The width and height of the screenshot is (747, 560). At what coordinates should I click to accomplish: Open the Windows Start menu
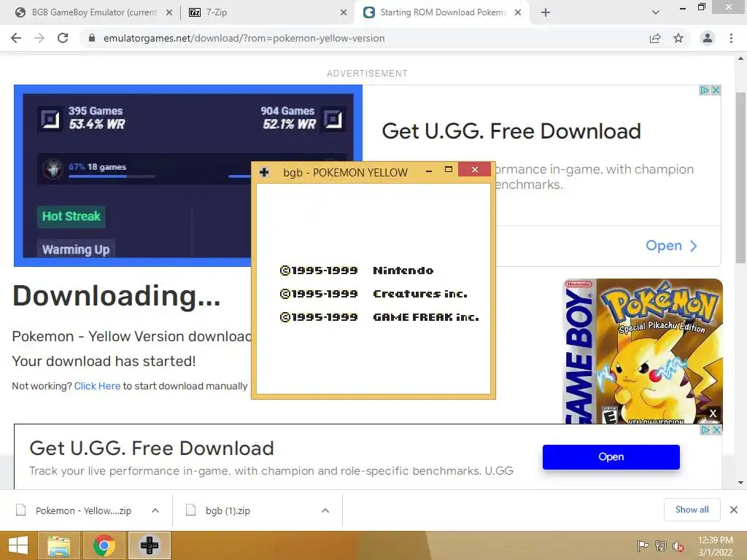(x=18, y=545)
